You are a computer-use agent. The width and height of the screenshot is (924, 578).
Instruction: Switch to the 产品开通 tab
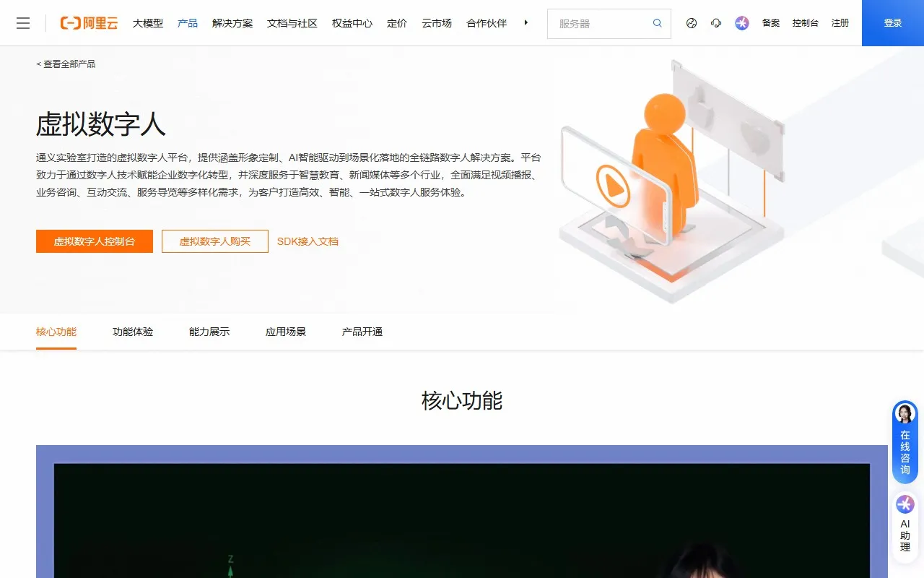pos(362,332)
